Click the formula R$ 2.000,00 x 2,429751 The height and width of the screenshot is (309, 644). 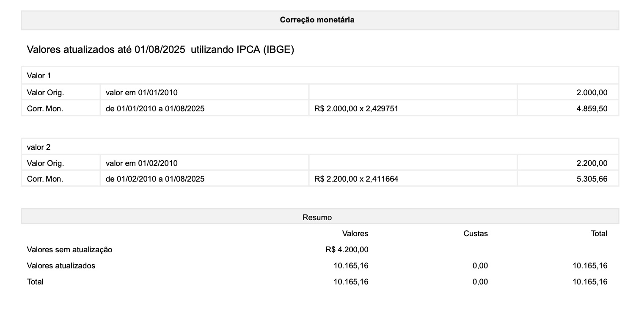click(x=356, y=108)
